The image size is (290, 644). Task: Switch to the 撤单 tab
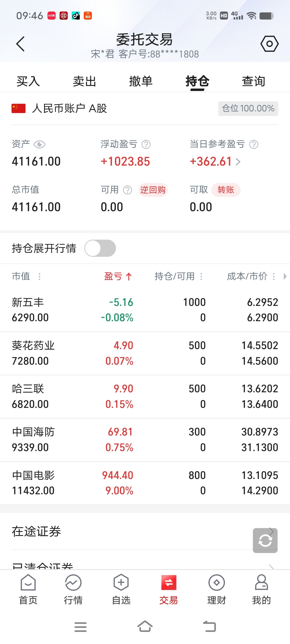pos(141,81)
